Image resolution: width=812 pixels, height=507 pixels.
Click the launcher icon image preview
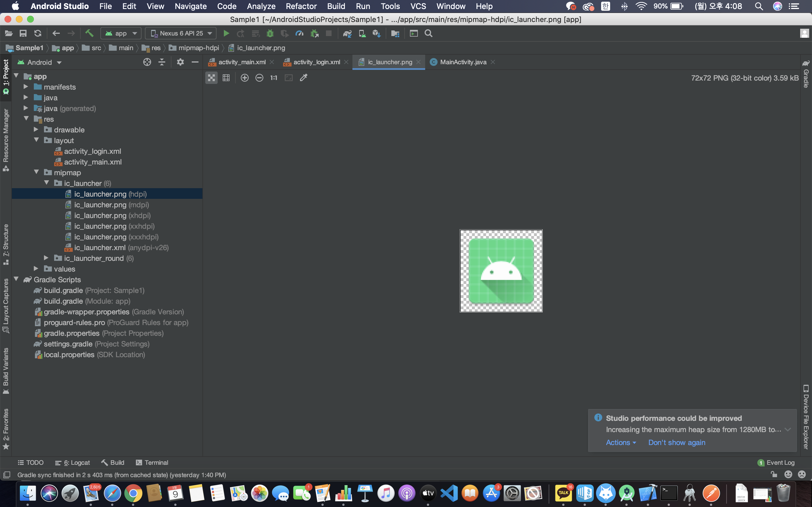pos(501,271)
